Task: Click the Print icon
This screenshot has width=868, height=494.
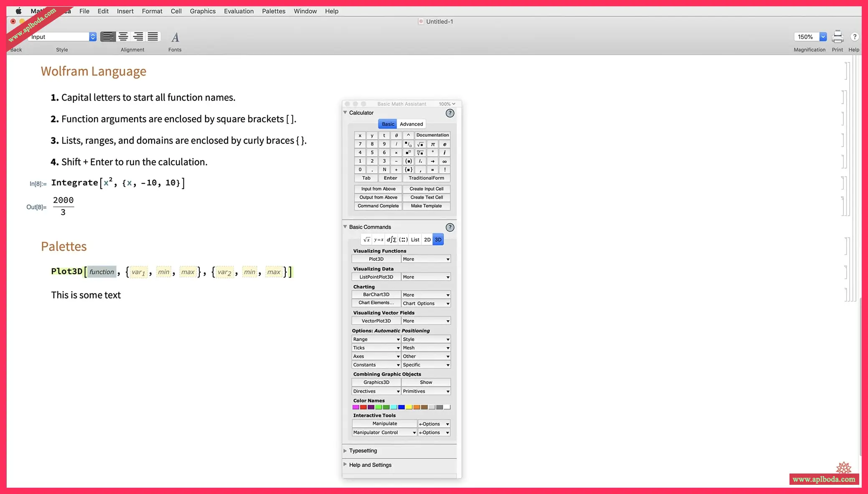Action: [x=837, y=37]
